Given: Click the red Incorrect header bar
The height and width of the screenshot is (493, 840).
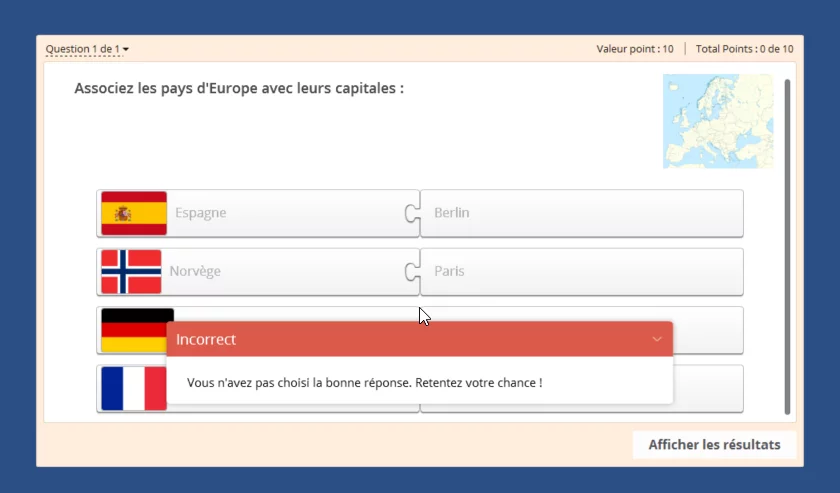Looking at the screenshot, I should click(400, 339).
